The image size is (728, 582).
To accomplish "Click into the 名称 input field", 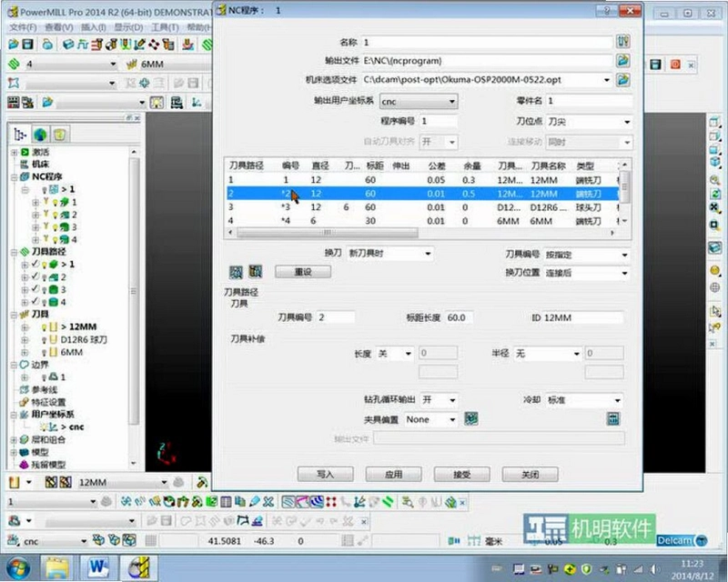I will point(487,42).
